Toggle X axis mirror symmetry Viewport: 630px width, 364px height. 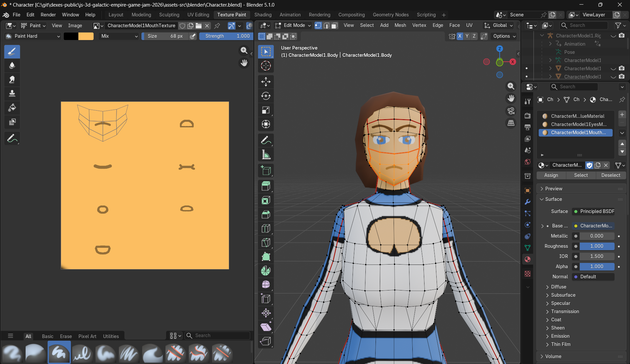point(460,36)
